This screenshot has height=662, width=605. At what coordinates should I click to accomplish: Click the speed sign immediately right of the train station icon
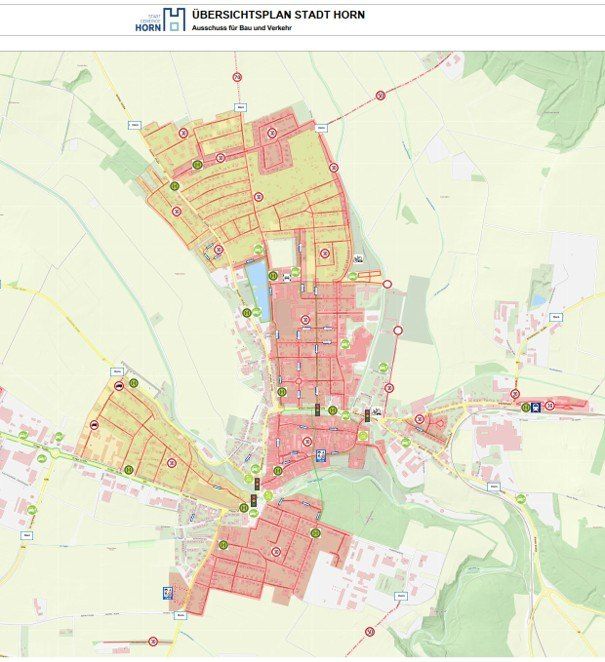coord(549,406)
